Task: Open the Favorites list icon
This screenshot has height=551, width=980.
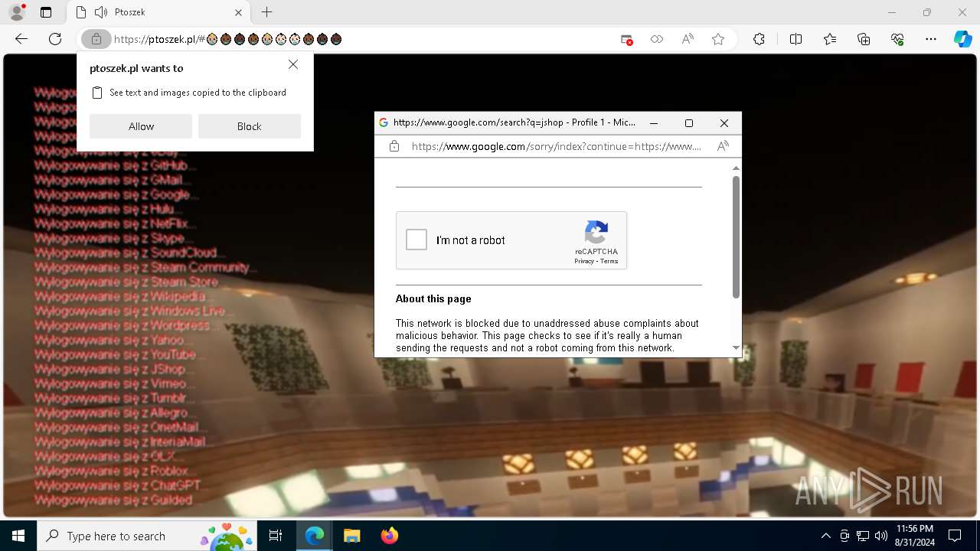Action: [x=830, y=39]
